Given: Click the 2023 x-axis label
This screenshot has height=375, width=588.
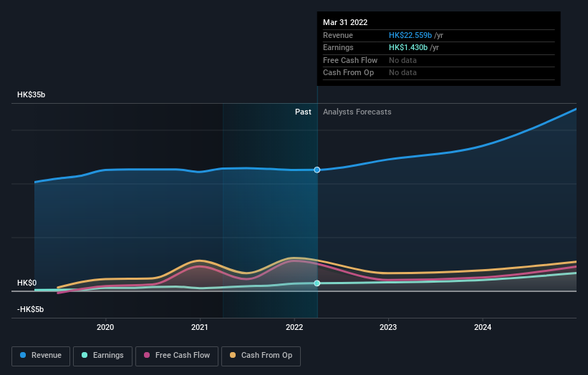Looking at the screenshot, I should [x=388, y=328].
